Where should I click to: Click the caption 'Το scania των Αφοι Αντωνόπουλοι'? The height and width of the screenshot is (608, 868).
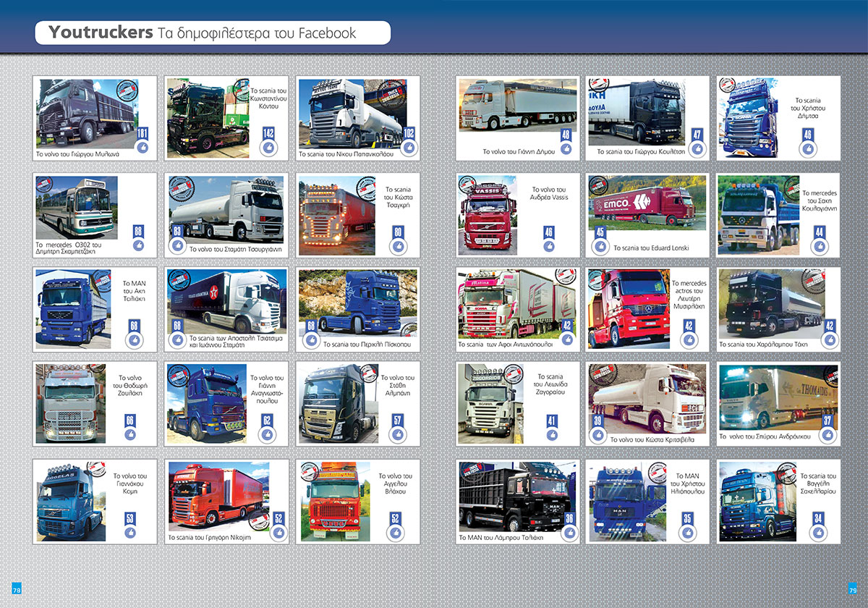point(506,345)
